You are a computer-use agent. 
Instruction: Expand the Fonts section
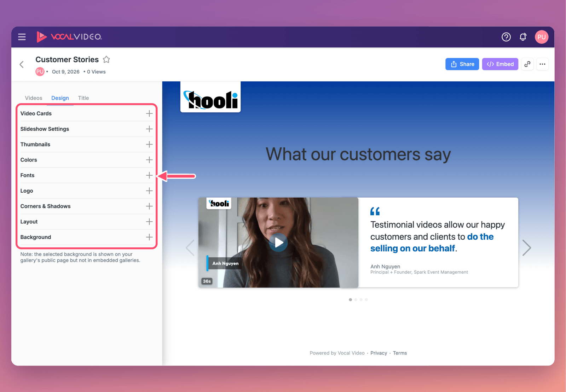(x=87, y=175)
